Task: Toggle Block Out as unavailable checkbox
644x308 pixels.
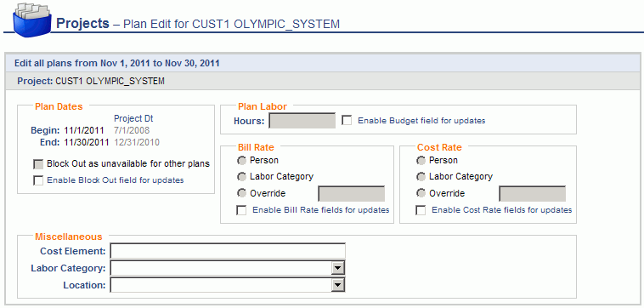Action: (38, 164)
